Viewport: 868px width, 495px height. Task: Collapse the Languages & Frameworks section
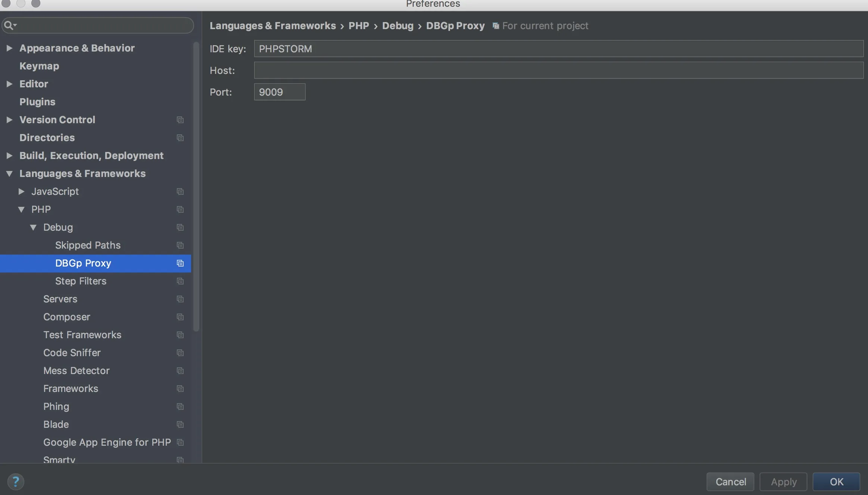[10, 174]
